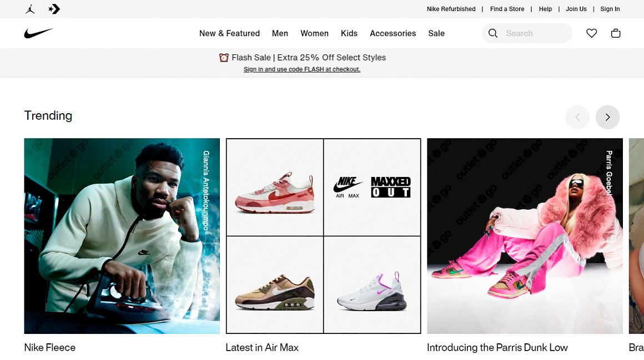Open the Nike Air Max Maxxed Out tile
The image size is (644, 360).
click(372, 187)
